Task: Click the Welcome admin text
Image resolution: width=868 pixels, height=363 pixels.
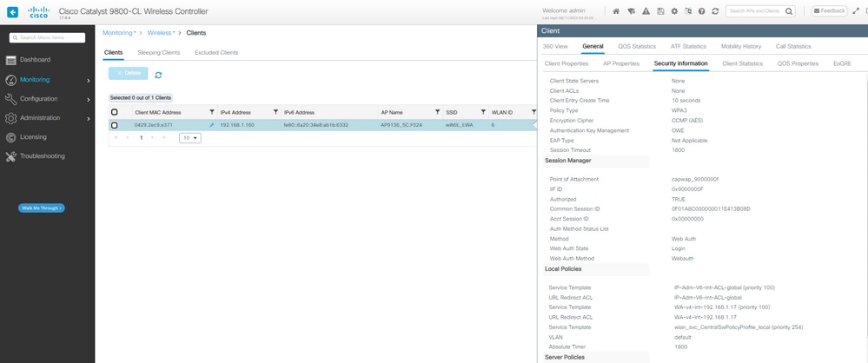Action: (x=564, y=10)
